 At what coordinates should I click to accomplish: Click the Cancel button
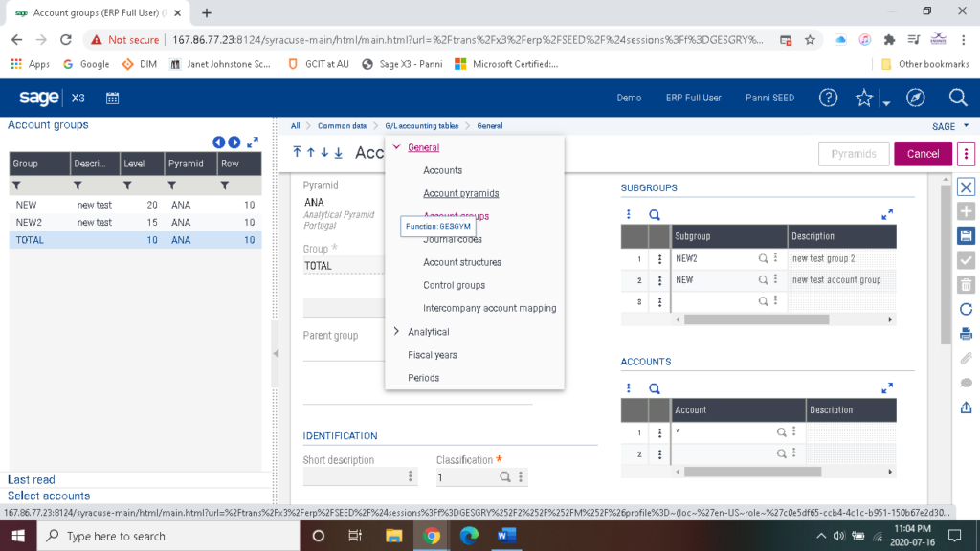(922, 152)
